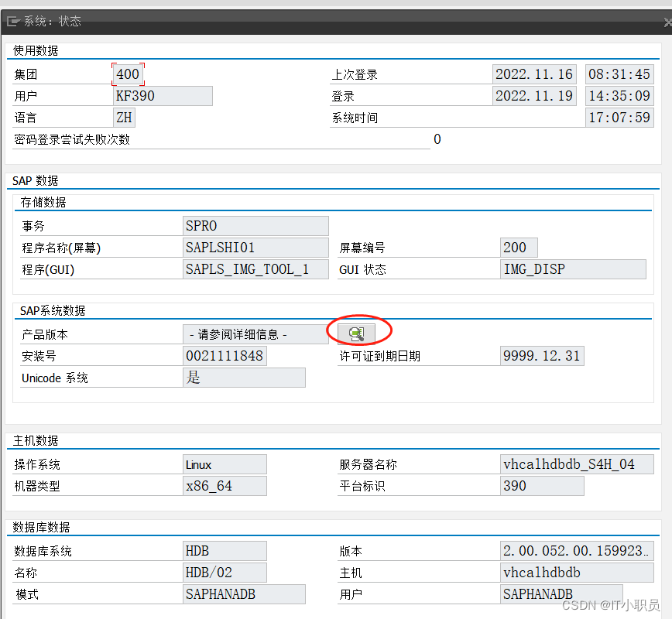The width and height of the screenshot is (672, 619).
Task: Click logon time 14:35:09
Action: (619, 95)
